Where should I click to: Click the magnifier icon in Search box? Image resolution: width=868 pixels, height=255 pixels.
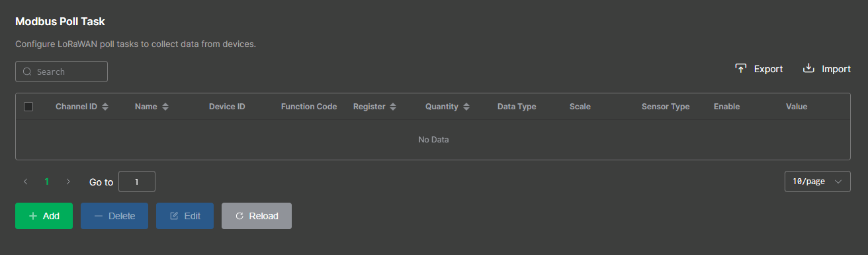click(x=27, y=72)
